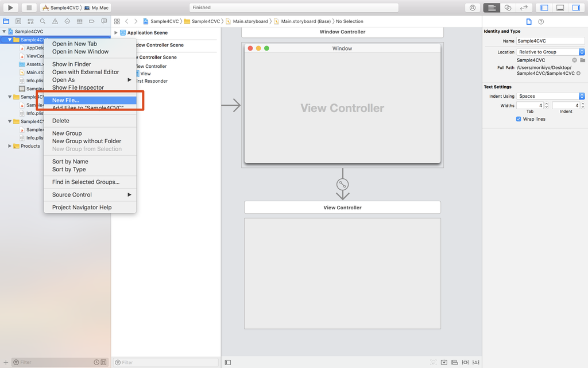Click the document outline Filter field
The width and height of the screenshot is (588, 368).
166,362
